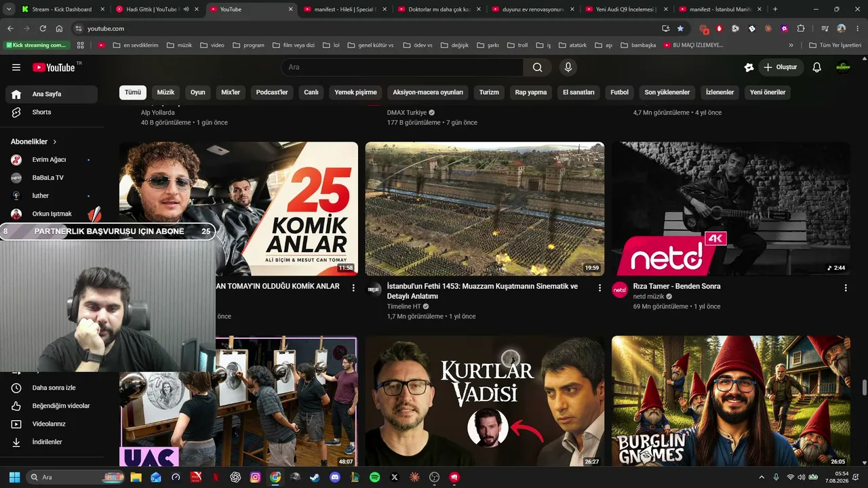
Task: Open Chrome extensions puzzle icon
Action: coord(801,28)
